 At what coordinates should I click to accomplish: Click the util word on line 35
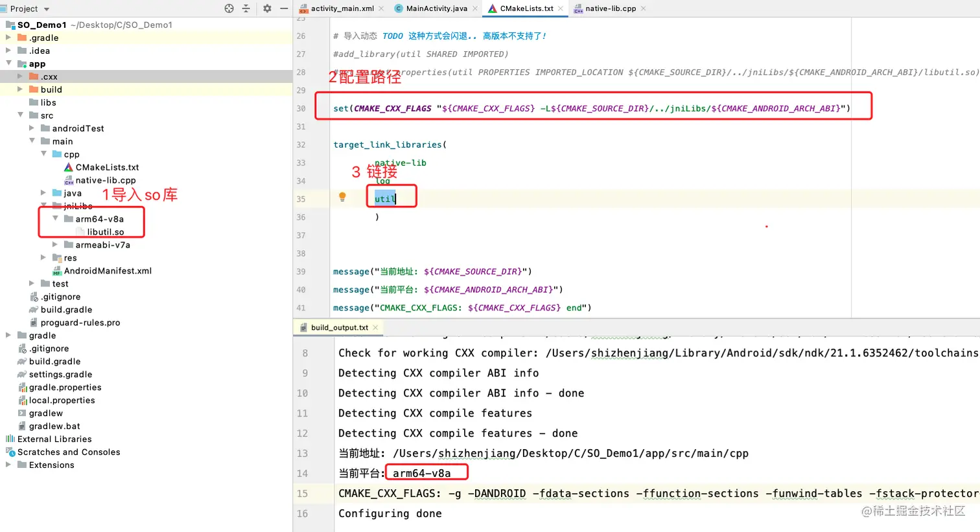(385, 199)
